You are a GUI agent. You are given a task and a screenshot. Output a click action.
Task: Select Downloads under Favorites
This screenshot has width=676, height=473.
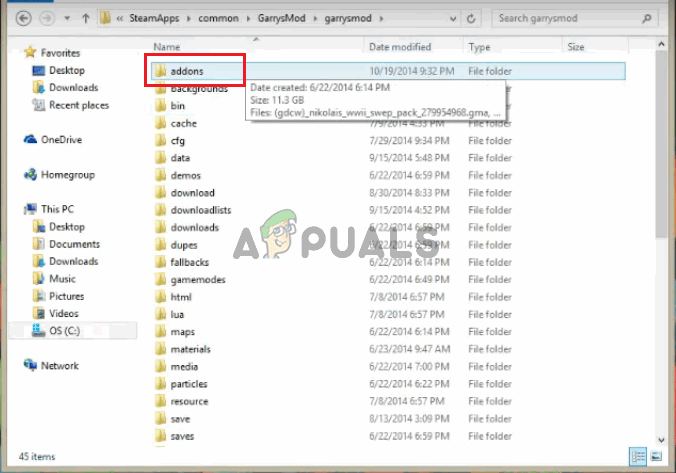tap(74, 88)
